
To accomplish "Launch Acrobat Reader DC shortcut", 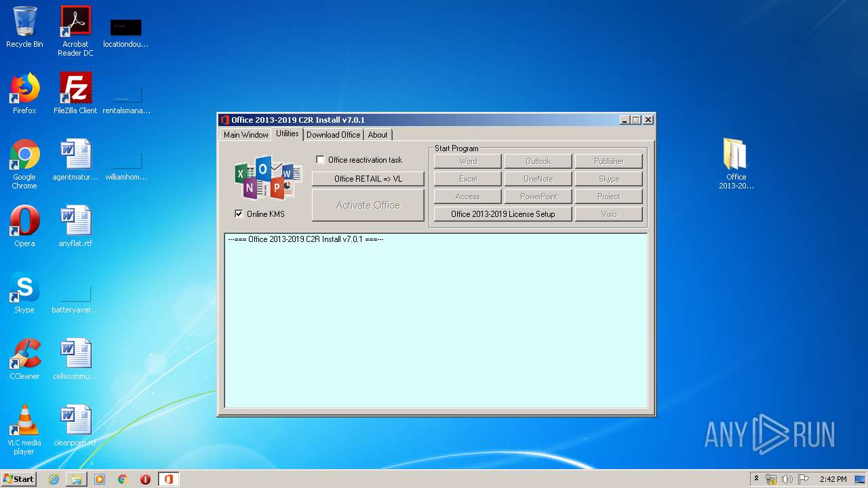I will [75, 30].
